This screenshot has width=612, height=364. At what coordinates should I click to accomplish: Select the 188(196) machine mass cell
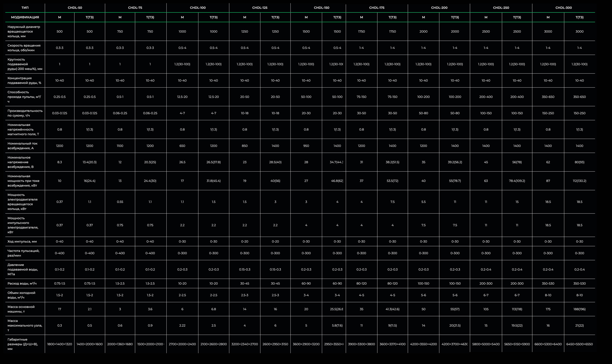point(579,309)
